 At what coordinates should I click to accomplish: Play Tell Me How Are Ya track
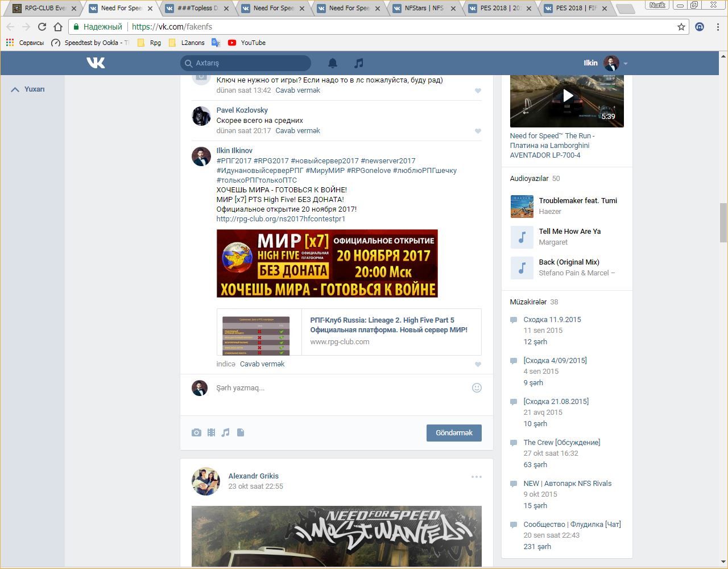522,237
